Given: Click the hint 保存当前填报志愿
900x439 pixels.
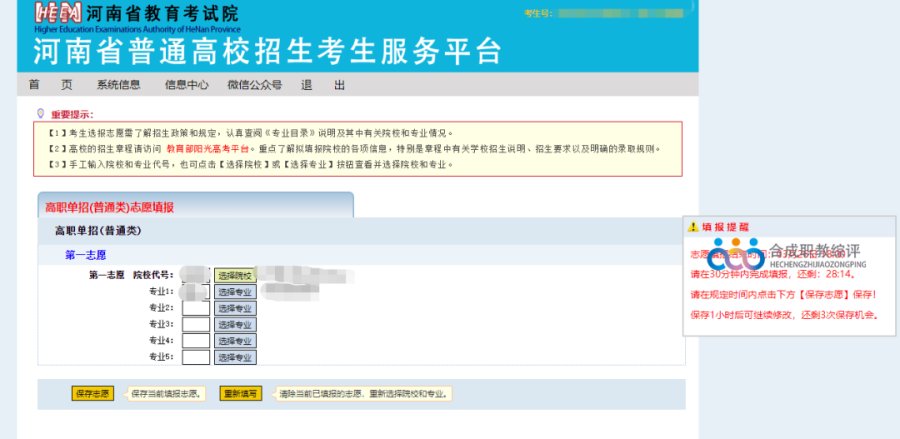Looking at the screenshot, I should pyautogui.click(x=166, y=394).
